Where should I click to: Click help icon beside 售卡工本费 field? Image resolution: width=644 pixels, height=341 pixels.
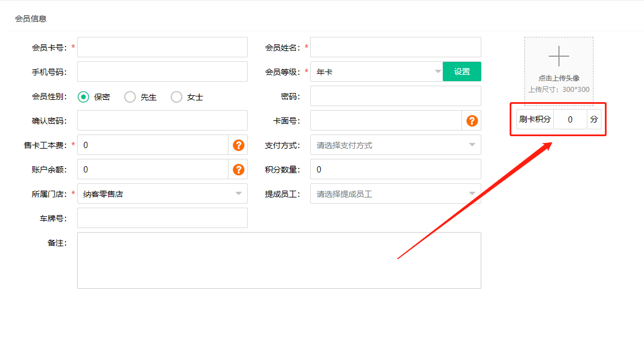click(x=239, y=145)
